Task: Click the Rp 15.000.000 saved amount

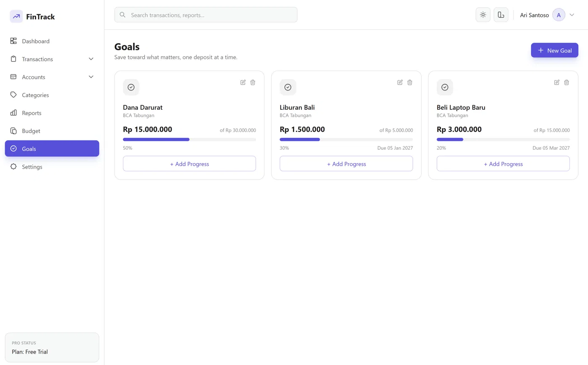Action: tap(147, 130)
